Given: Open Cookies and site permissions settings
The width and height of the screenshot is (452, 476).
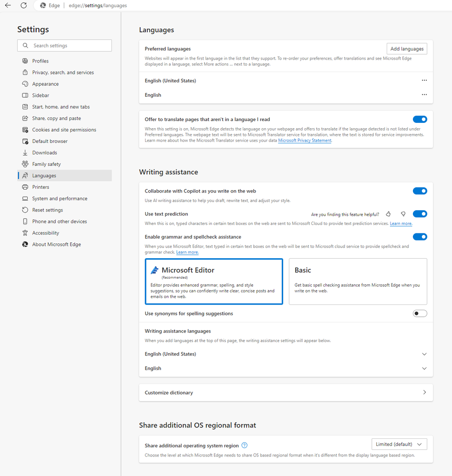Looking at the screenshot, I should click(64, 130).
